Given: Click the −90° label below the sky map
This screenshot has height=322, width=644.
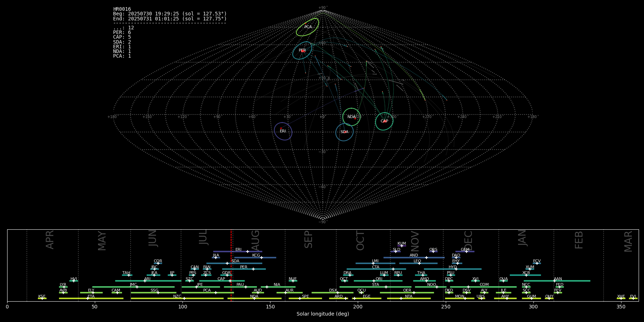Looking at the screenshot, I should click(323, 222).
